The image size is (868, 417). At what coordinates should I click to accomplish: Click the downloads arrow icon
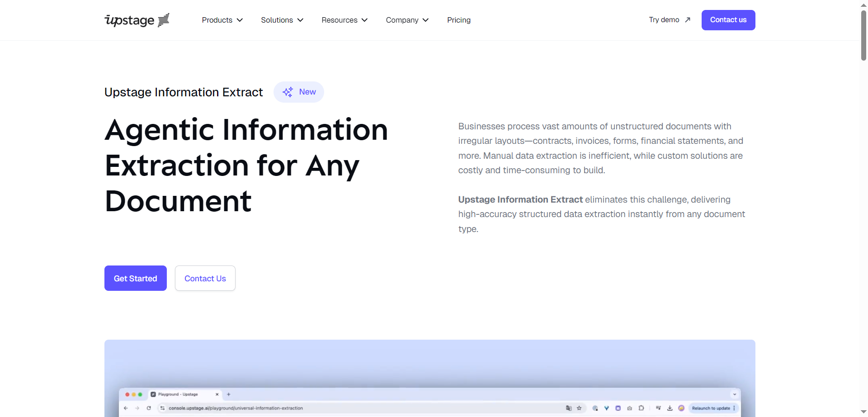pos(670,408)
